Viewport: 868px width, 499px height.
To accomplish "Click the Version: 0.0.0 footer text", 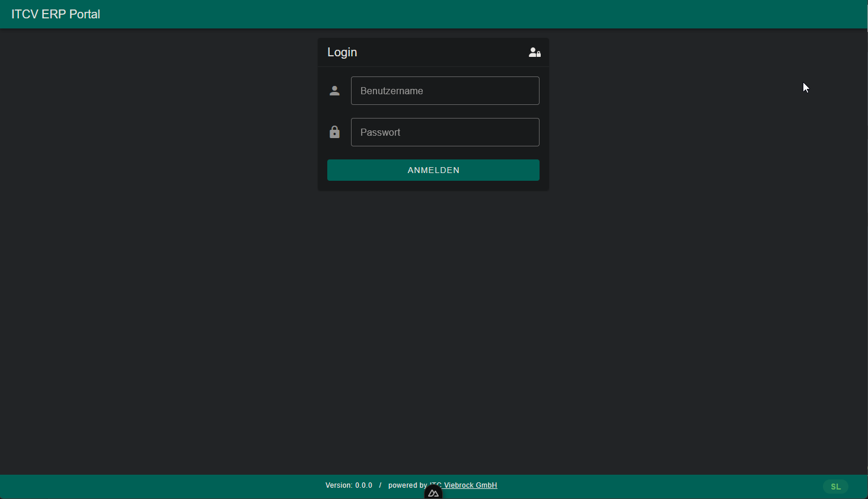I will click(x=349, y=485).
